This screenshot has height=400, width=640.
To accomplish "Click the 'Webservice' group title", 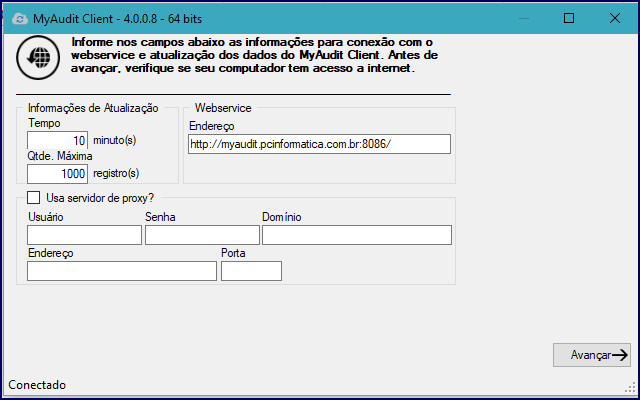I will pos(223,108).
